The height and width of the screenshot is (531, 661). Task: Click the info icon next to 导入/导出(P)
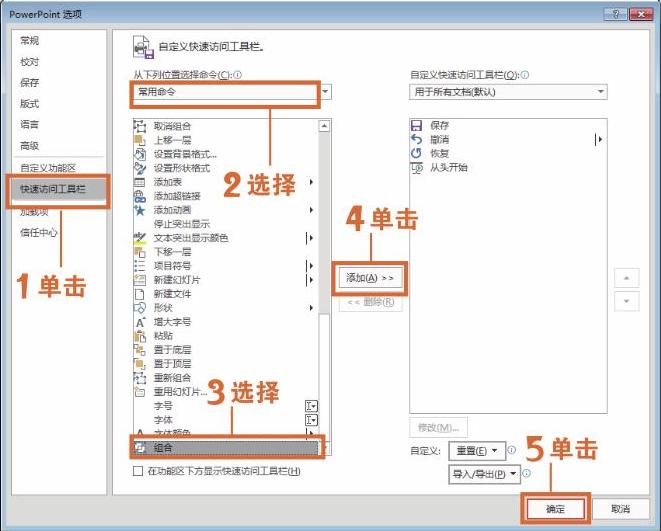coord(527,473)
